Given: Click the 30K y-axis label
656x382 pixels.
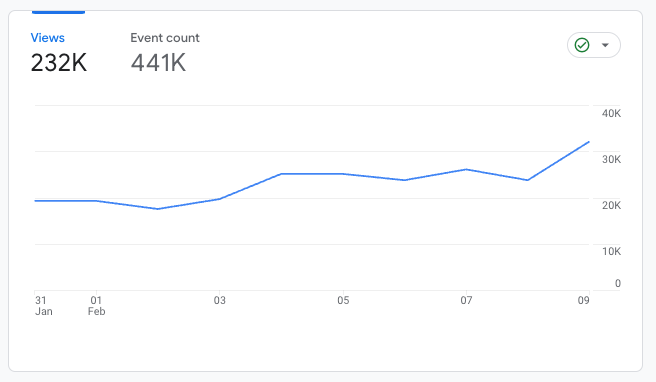Looking at the screenshot, I should click(611, 159).
